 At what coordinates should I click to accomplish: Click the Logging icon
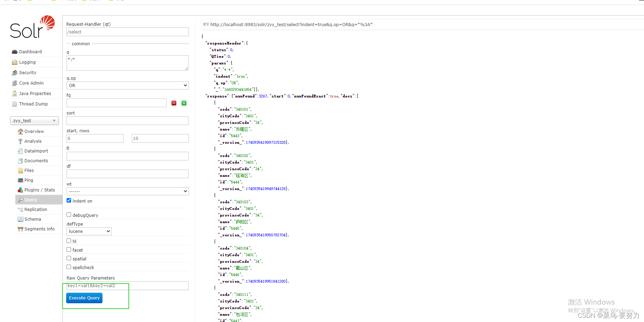(x=15, y=62)
